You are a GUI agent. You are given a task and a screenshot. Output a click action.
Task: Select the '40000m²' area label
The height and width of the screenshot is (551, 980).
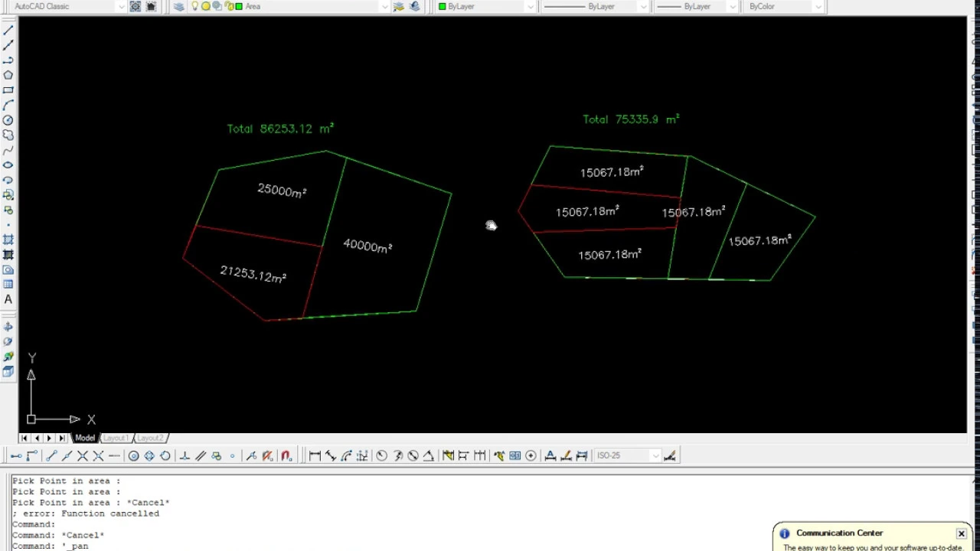click(x=367, y=246)
